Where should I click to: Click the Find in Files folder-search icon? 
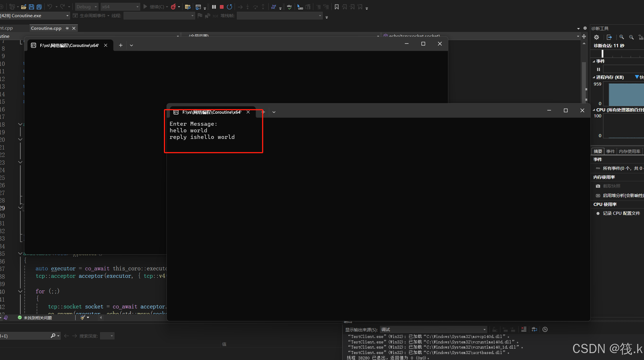(x=188, y=7)
